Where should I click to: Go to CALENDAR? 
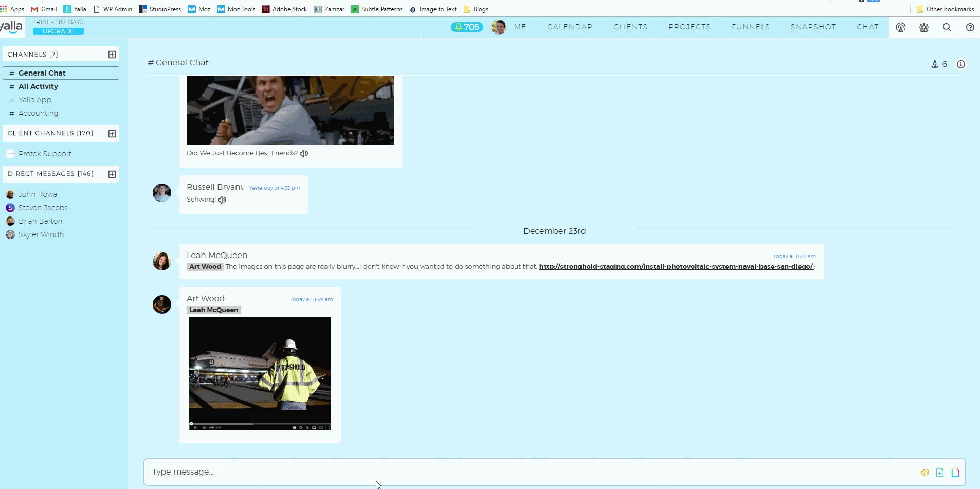(570, 27)
